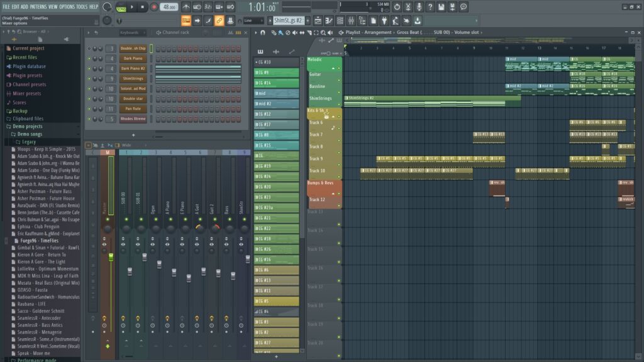The image size is (644, 362).
Task: Mute the Rhodes Xtreme channel
Action: coord(89,119)
